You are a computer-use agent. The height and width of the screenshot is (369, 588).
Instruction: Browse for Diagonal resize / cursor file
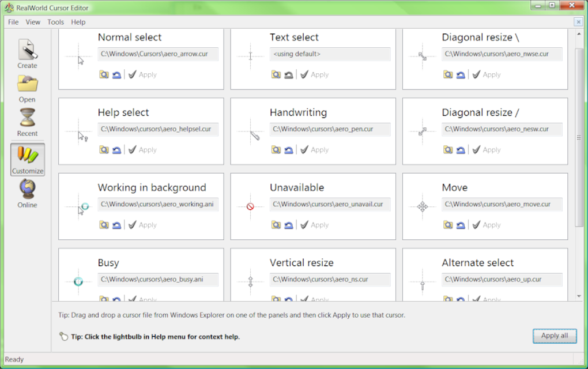448,150
